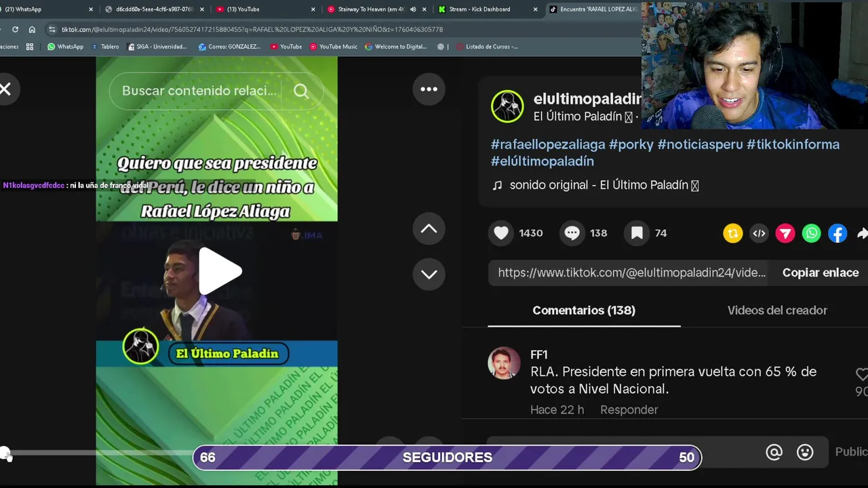The height and width of the screenshot is (488, 868).
Task: Click the search magnifier icon in video
Action: [301, 91]
